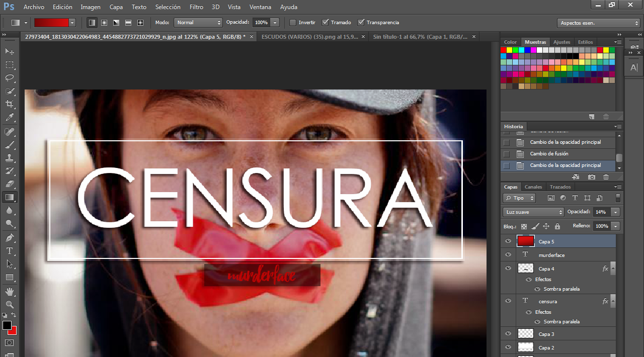Open the Filtro menu
644x357 pixels.
pos(196,7)
